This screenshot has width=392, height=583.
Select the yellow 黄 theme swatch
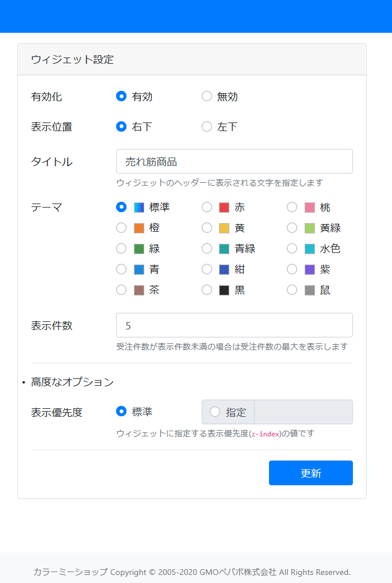(224, 228)
